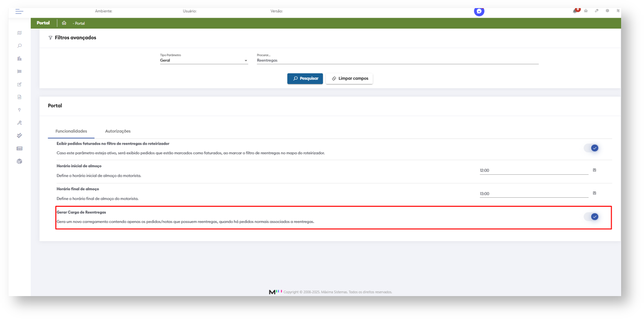Open the blue chat bubble icon

pos(479,11)
